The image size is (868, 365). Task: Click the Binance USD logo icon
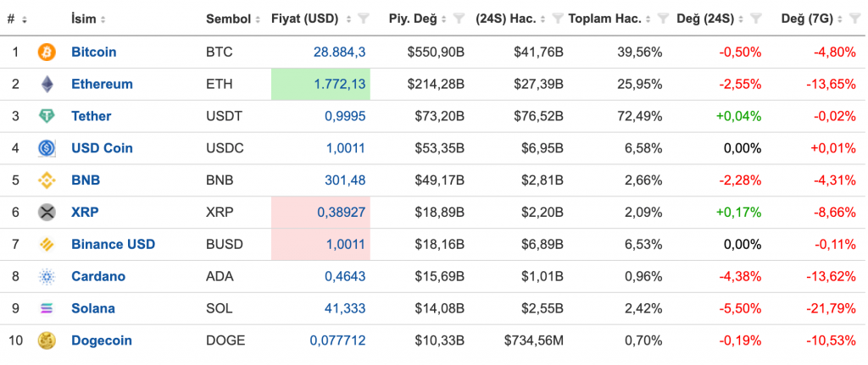pos(47,245)
